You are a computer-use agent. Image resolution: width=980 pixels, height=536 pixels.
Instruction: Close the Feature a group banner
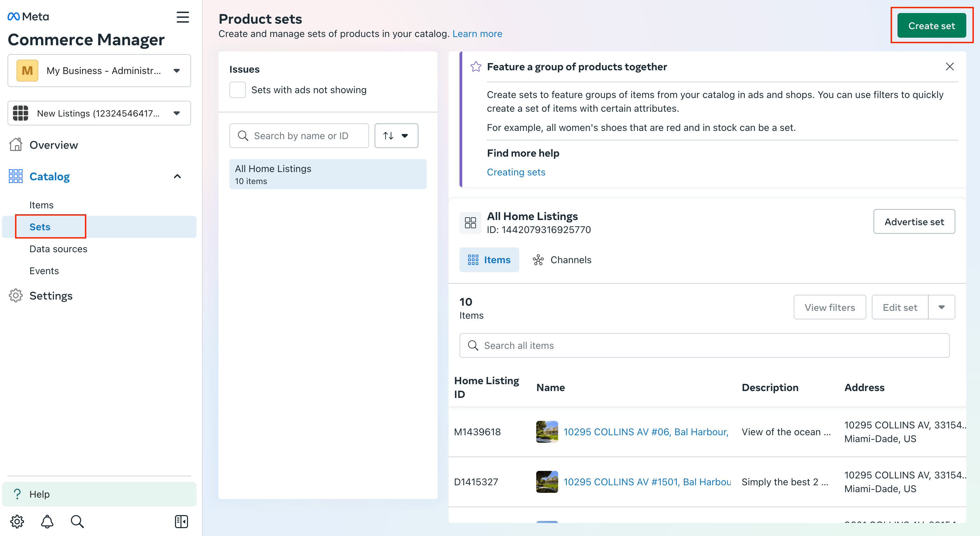950,66
